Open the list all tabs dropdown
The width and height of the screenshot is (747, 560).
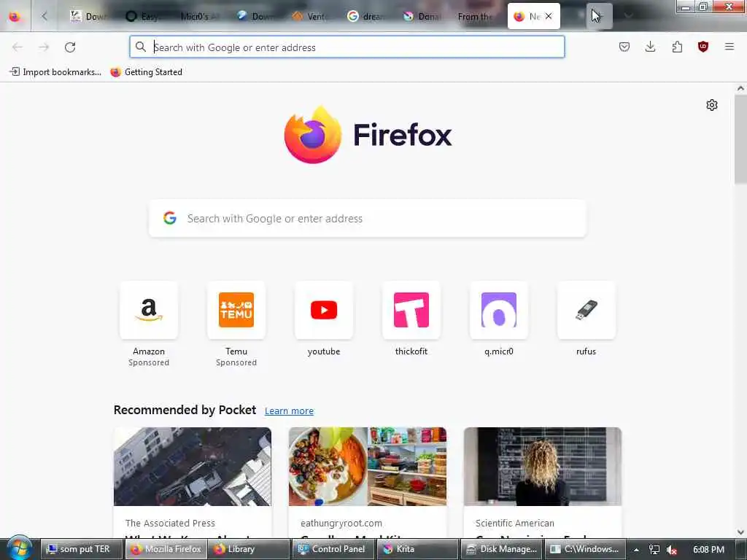(628, 16)
